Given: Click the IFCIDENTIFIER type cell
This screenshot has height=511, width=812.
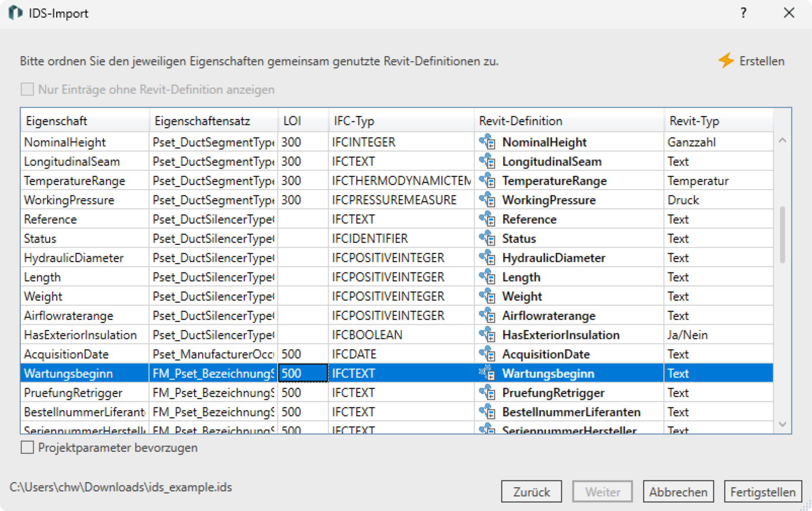Looking at the screenshot, I should [x=401, y=238].
